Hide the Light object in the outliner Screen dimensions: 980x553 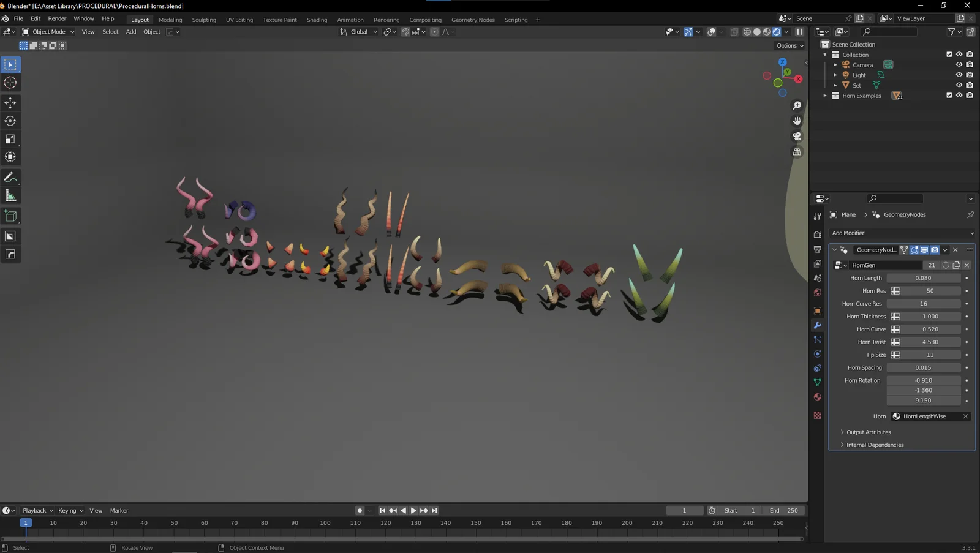(x=959, y=75)
